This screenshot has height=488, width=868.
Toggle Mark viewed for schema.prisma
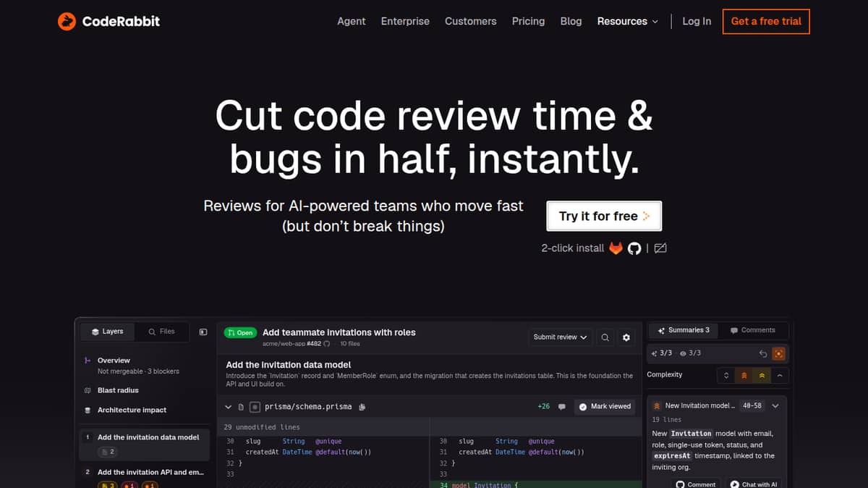[x=605, y=406]
